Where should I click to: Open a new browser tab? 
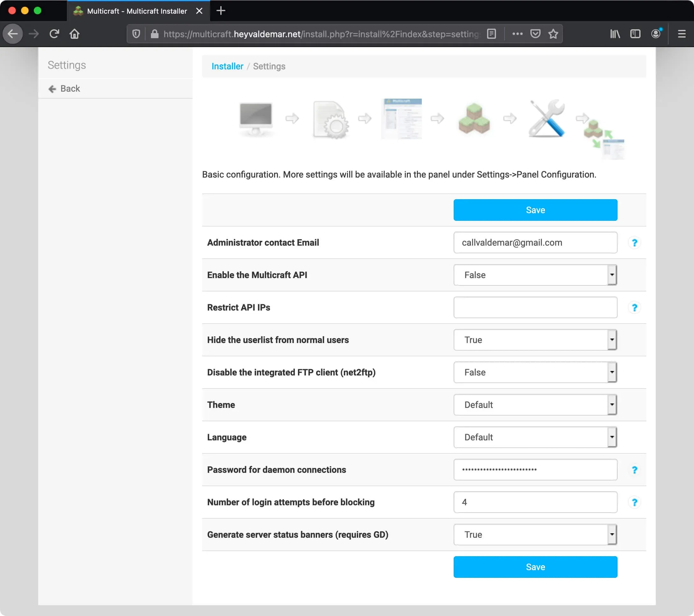[221, 11]
